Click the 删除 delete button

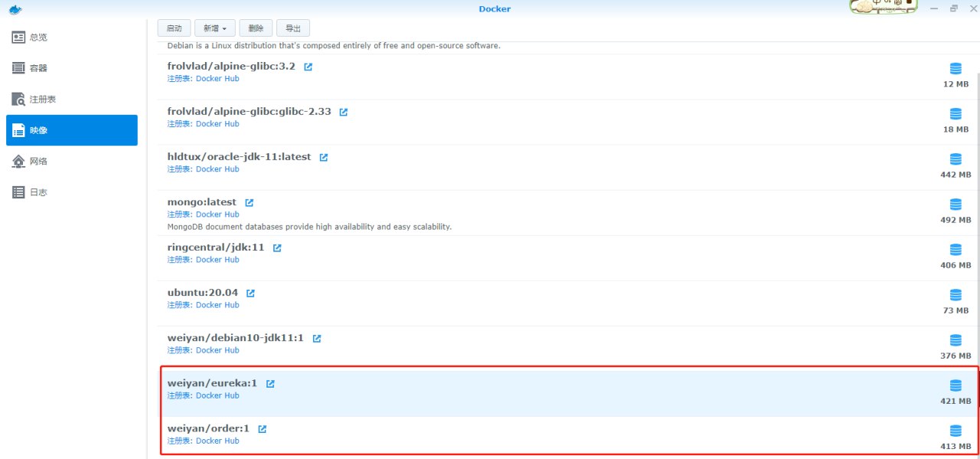pyautogui.click(x=256, y=28)
